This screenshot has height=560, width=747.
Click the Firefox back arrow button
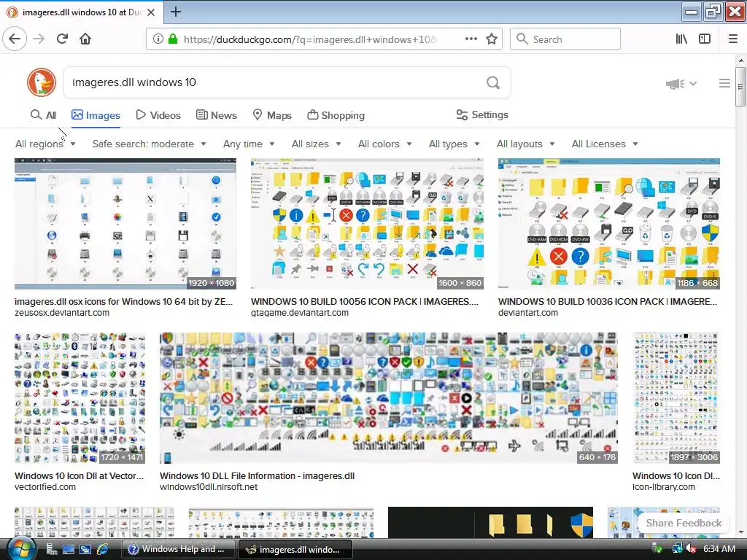(x=15, y=39)
